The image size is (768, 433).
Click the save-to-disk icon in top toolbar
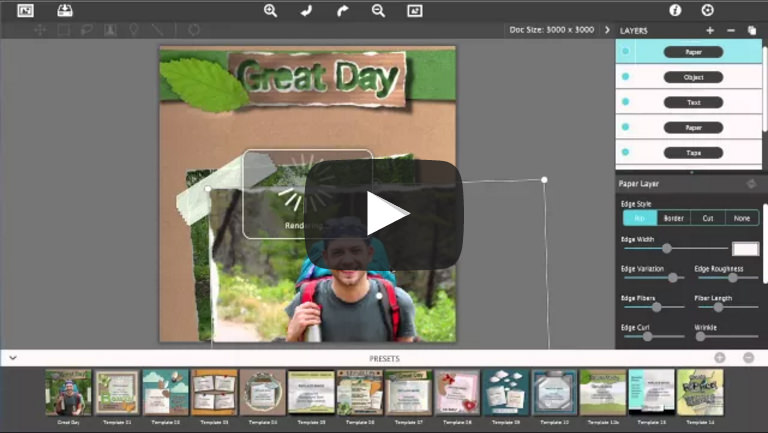pyautogui.click(x=65, y=10)
